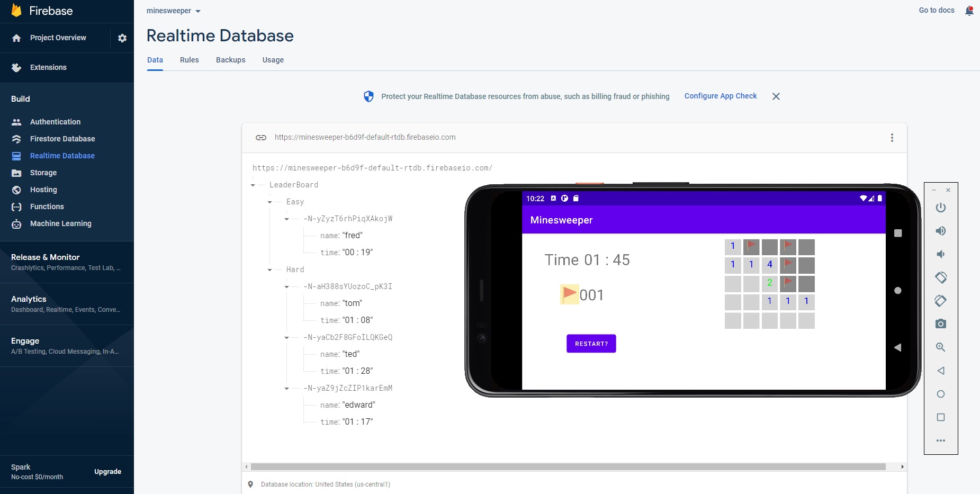Screen dimensions: 980x494
Task: Click emulator power button
Action: 941,208
